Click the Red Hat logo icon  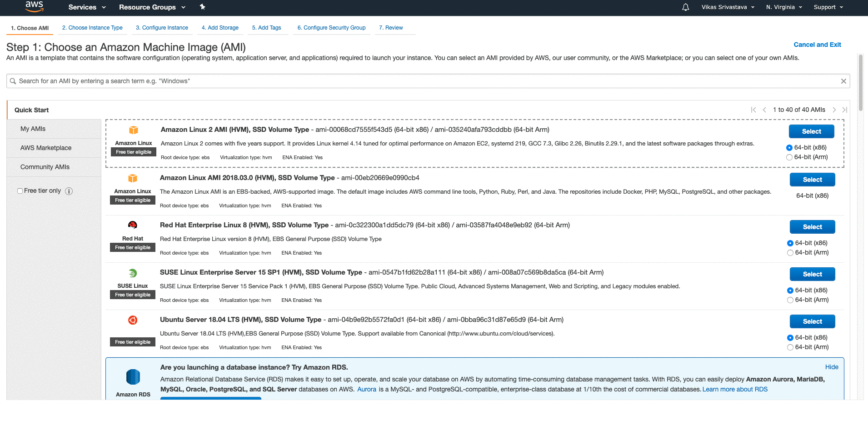(x=133, y=225)
